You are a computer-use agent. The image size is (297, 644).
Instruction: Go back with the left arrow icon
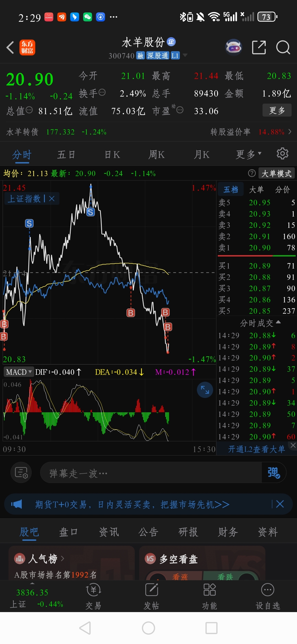10,47
